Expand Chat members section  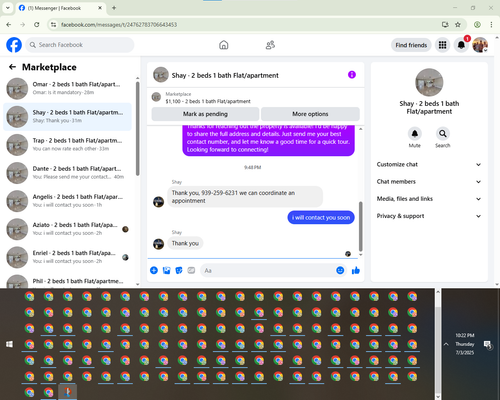pyautogui.click(x=429, y=182)
